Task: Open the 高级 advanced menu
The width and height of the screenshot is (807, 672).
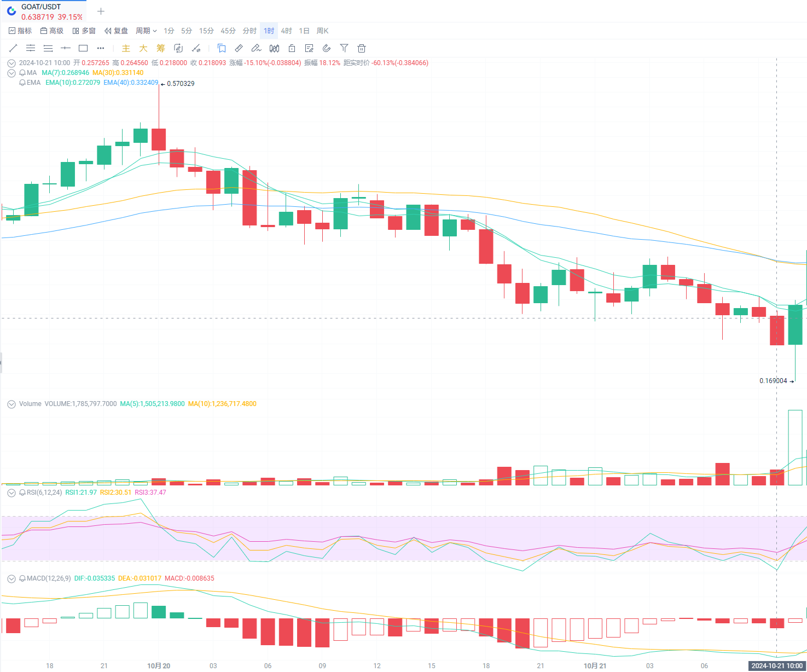Action: 52,31
